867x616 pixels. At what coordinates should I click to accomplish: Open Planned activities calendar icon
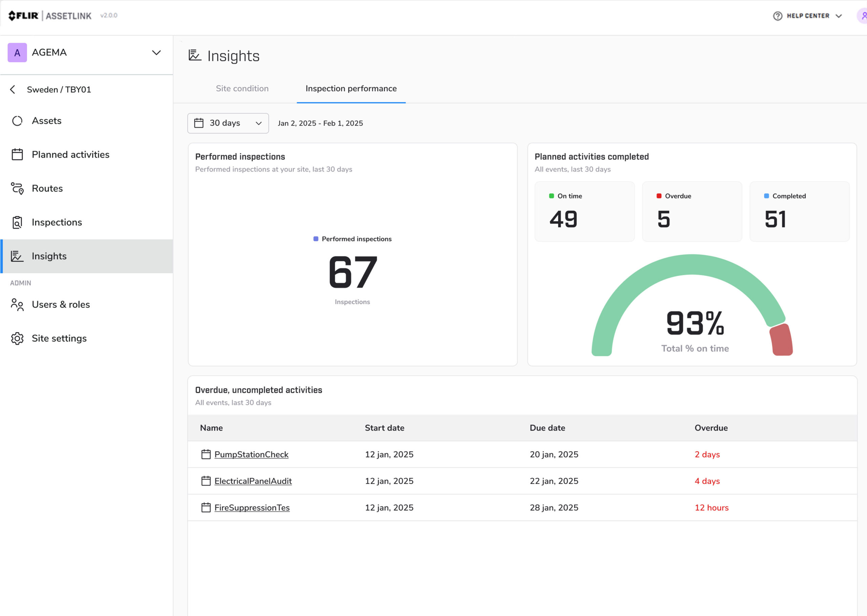click(17, 155)
